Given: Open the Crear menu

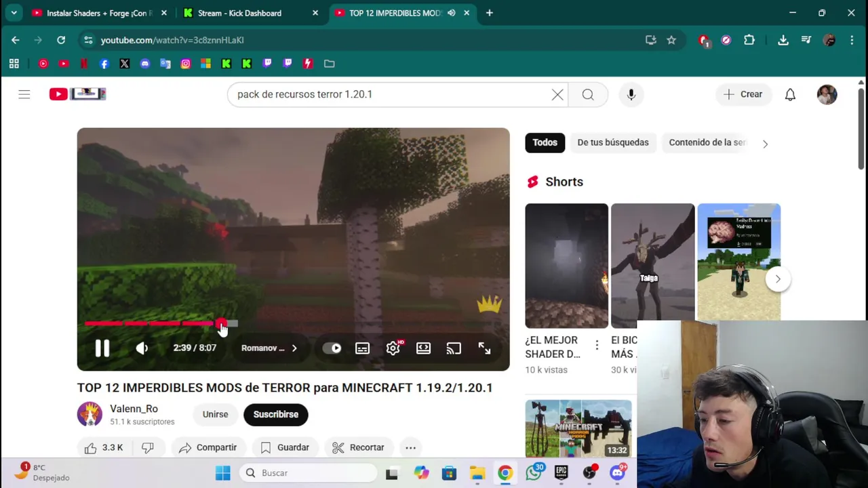Looking at the screenshot, I should click(x=743, y=94).
